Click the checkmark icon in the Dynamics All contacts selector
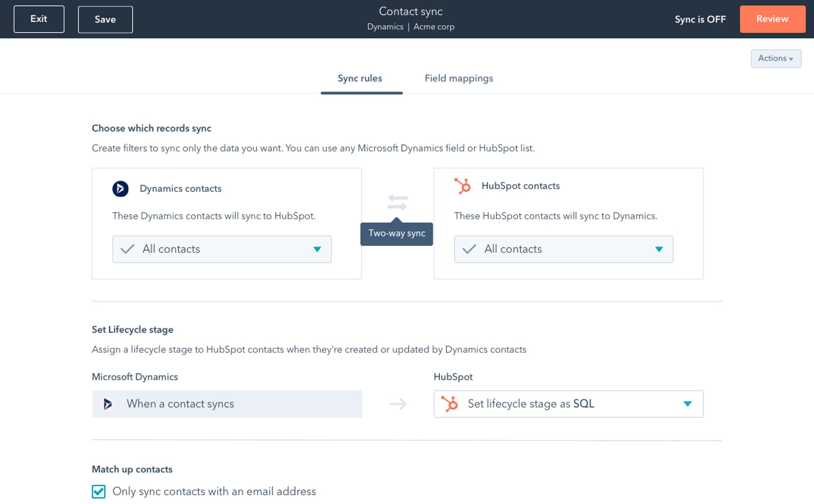Image resolution: width=814 pixels, height=504 pixels. pos(126,249)
